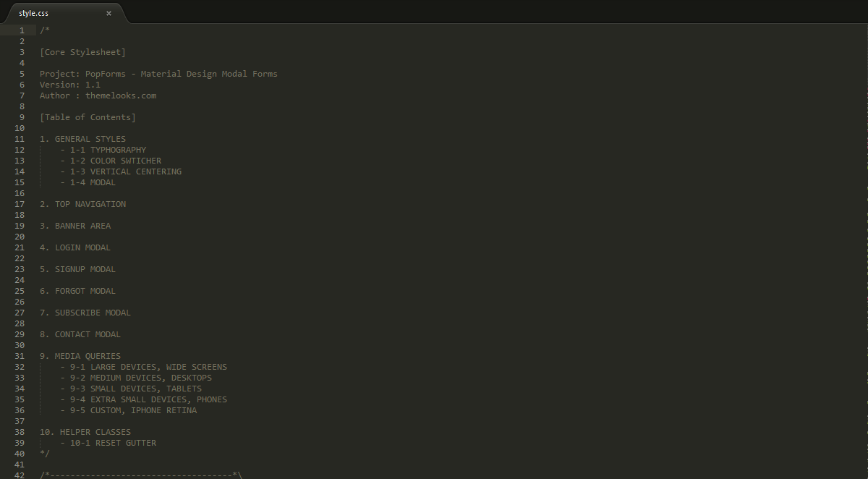Click the 9. MEDIA QUERIES line
This screenshot has height=479, width=868.
(80, 356)
